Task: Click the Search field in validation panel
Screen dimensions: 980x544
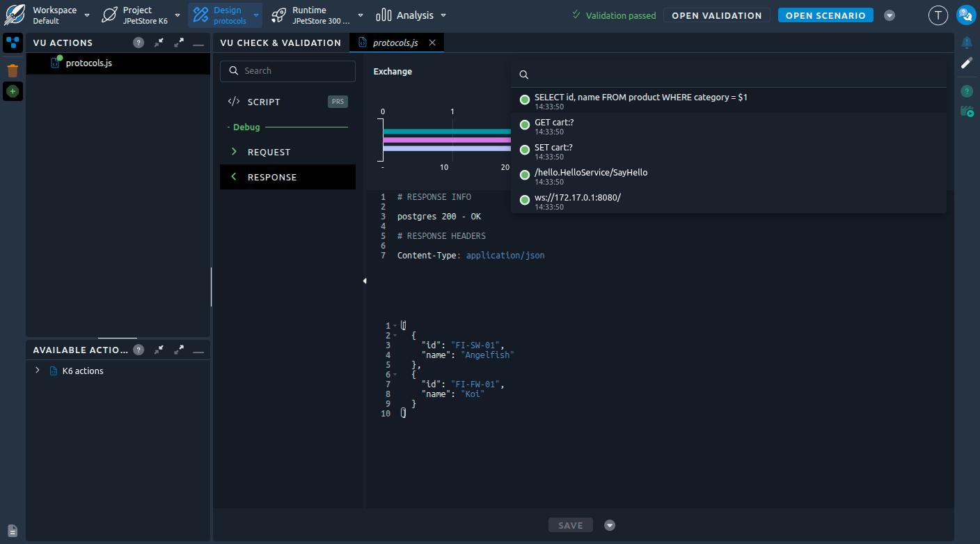Action: click(287, 70)
